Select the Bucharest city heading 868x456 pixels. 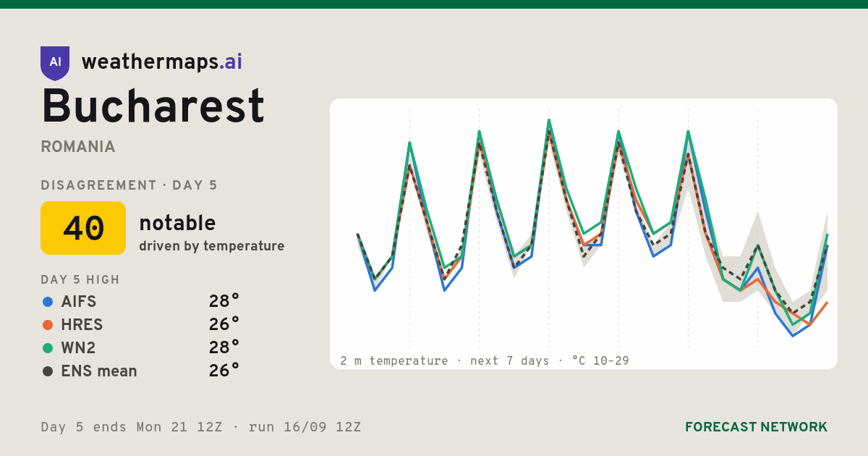(153, 106)
